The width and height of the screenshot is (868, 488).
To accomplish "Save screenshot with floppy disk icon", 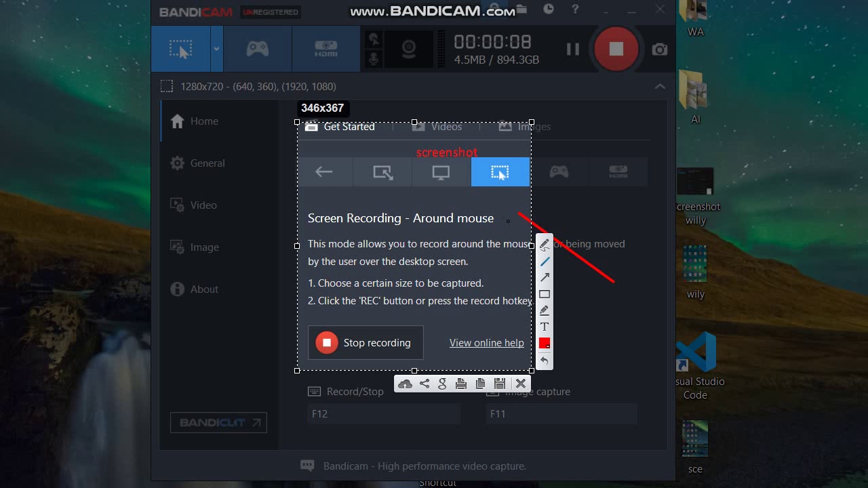I will (x=500, y=384).
